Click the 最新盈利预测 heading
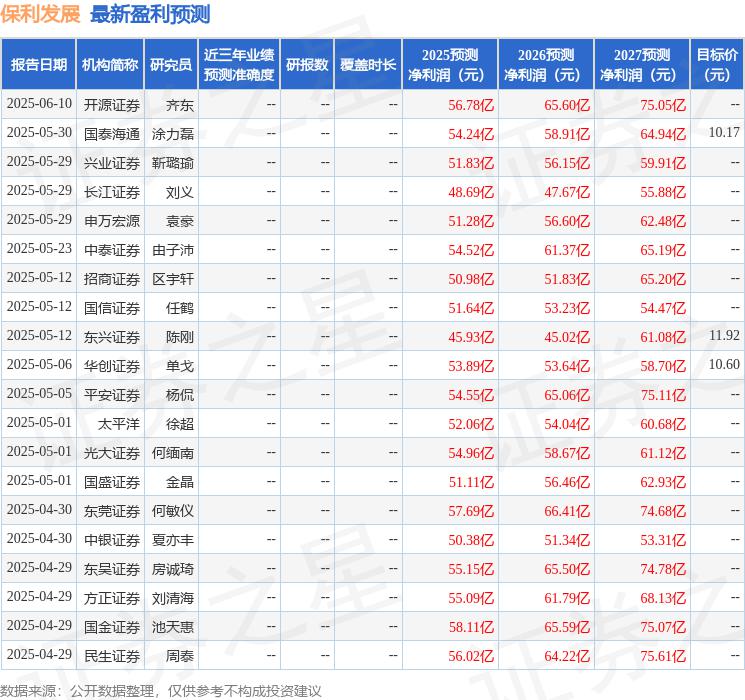 (150, 14)
